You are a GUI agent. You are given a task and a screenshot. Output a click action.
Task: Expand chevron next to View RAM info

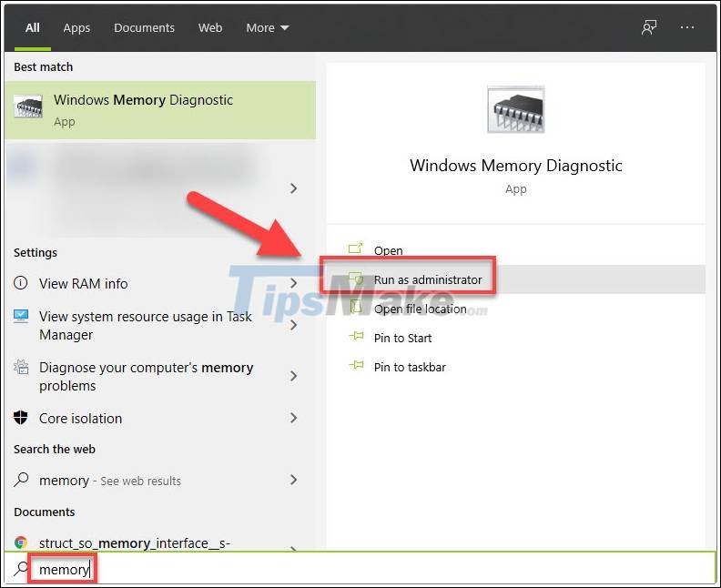point(294,283)
